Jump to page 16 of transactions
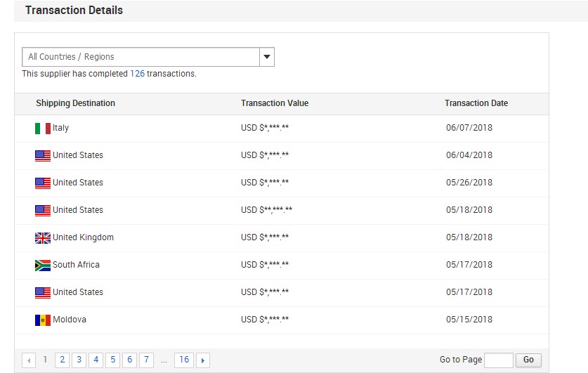The width and height of the screenshot is (588, 373). click(x=184, y=360)
